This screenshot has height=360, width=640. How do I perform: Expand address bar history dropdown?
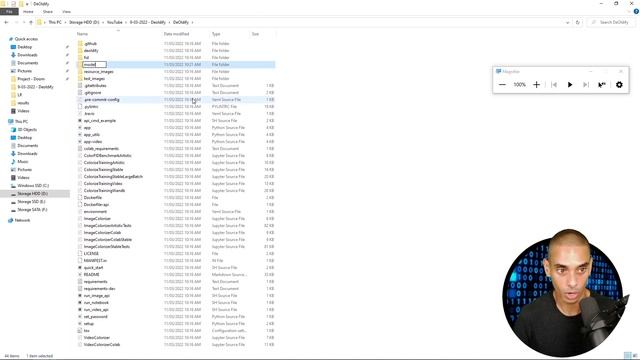pos(567,22)
